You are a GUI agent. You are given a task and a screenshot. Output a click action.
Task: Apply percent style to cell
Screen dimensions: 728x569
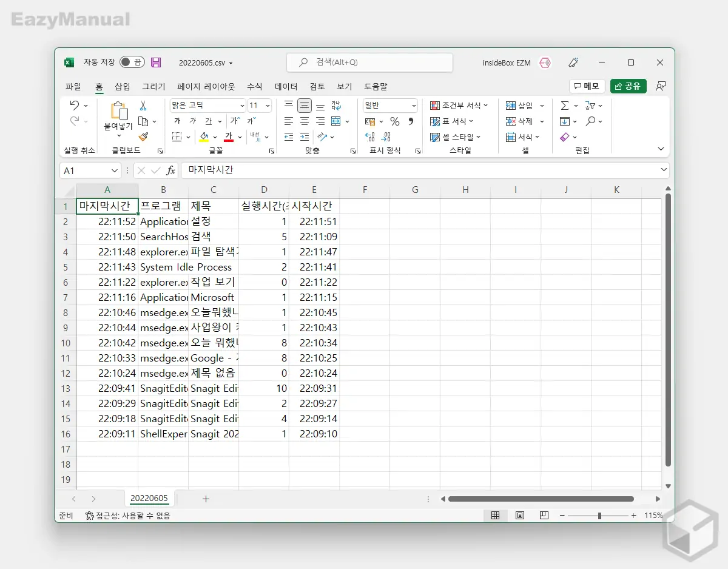click(394, 121)
